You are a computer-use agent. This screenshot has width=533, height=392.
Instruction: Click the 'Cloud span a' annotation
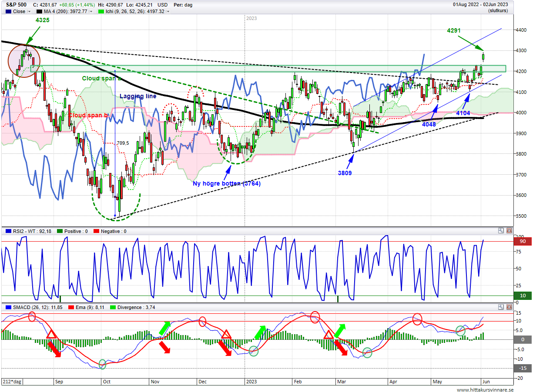(102, 78)
